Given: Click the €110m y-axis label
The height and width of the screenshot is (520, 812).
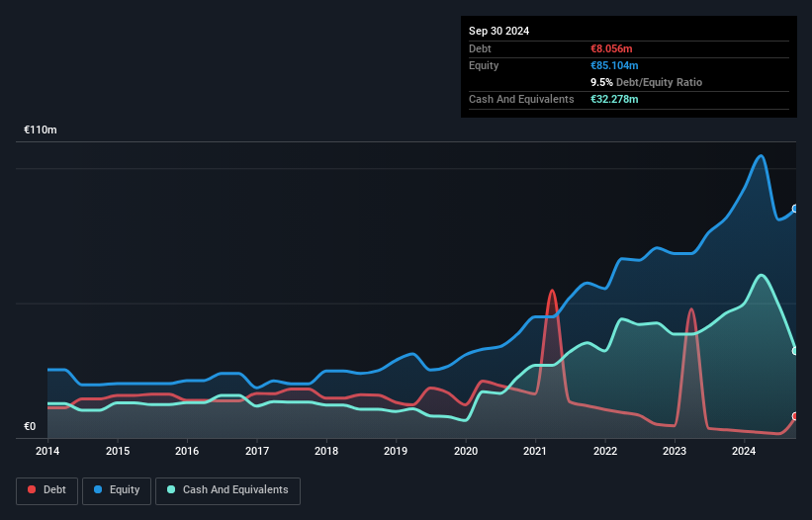Looking at the screenshot, I should (x=42, y=130).
